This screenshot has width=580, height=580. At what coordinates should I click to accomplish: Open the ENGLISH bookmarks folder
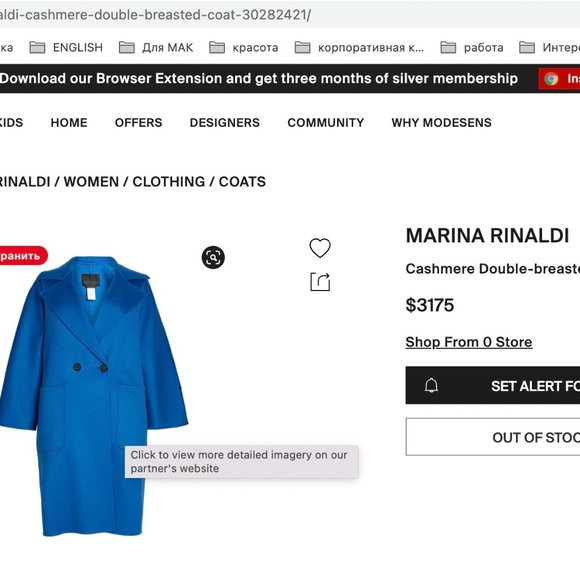66,47
